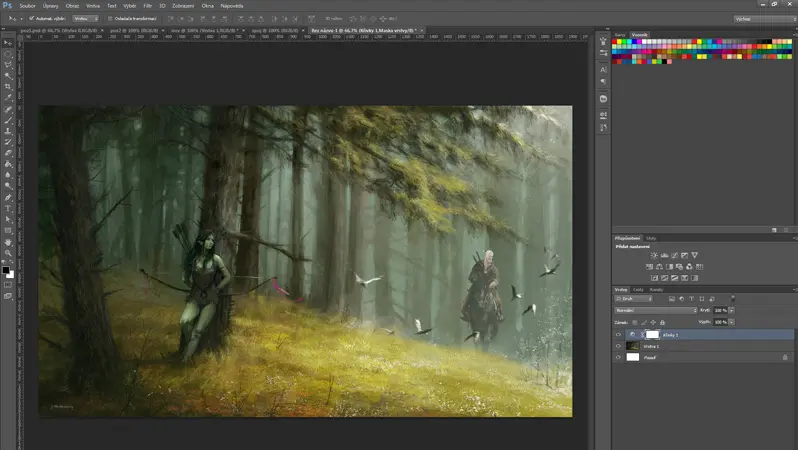Open the Druh layer filter dropdown
The width and height of the screenshot is (798, 450).
click(634, 299)
